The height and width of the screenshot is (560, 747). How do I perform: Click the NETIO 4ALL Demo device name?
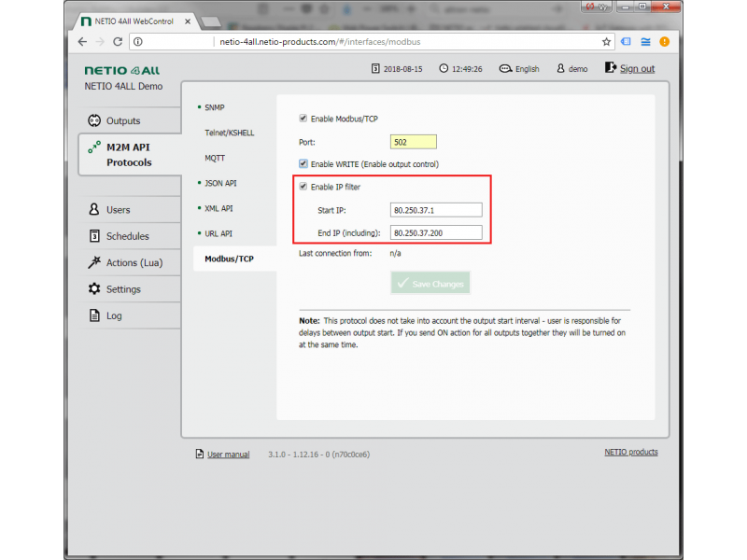pyautogui.click(x=123, y=86)
